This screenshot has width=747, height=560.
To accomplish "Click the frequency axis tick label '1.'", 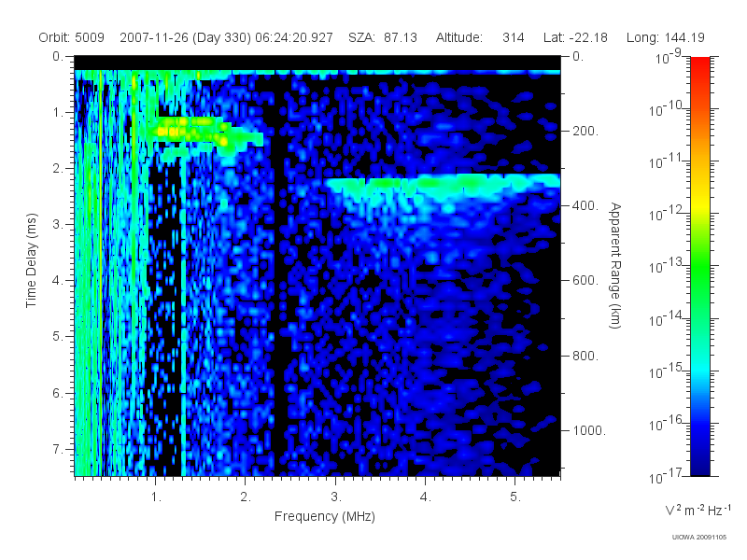I will click(x=156, y=497).
